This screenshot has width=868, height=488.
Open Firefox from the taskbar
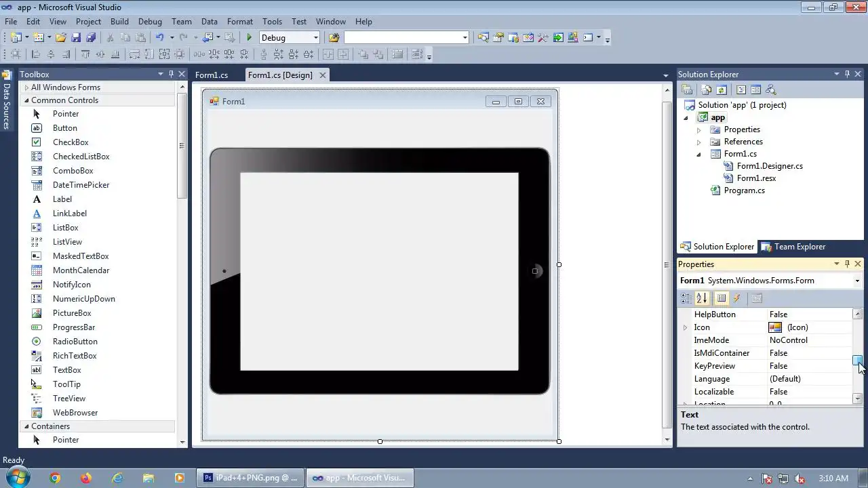85,478
